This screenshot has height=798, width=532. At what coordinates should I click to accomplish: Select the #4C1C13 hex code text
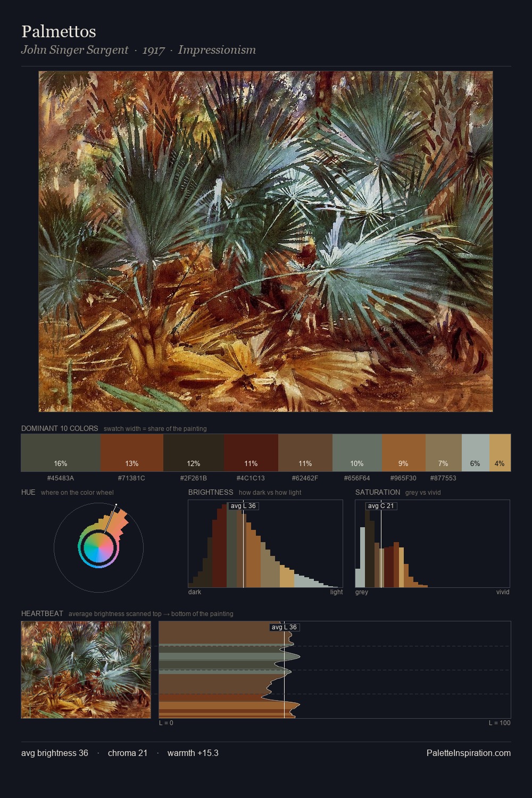point(251,478)
